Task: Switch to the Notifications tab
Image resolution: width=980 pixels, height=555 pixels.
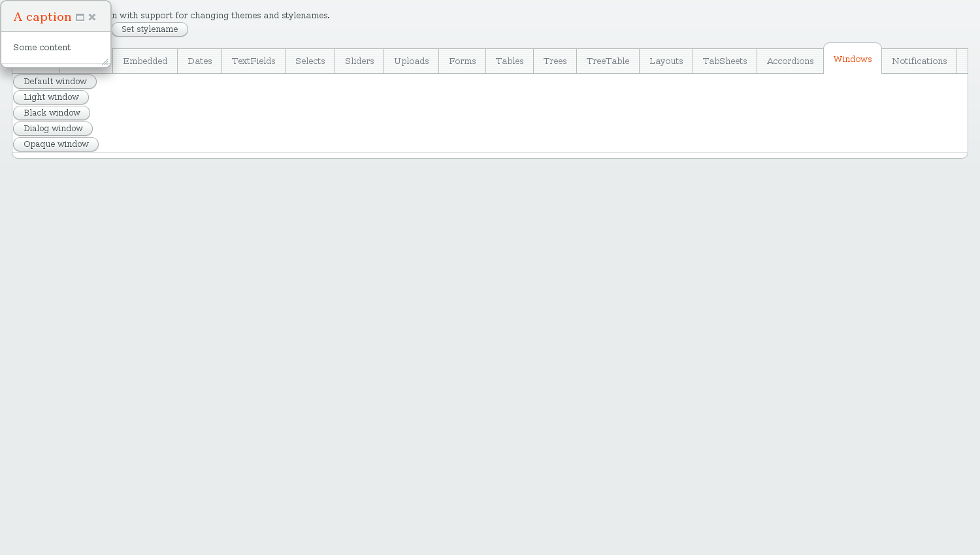Action: tap(919, 61)
